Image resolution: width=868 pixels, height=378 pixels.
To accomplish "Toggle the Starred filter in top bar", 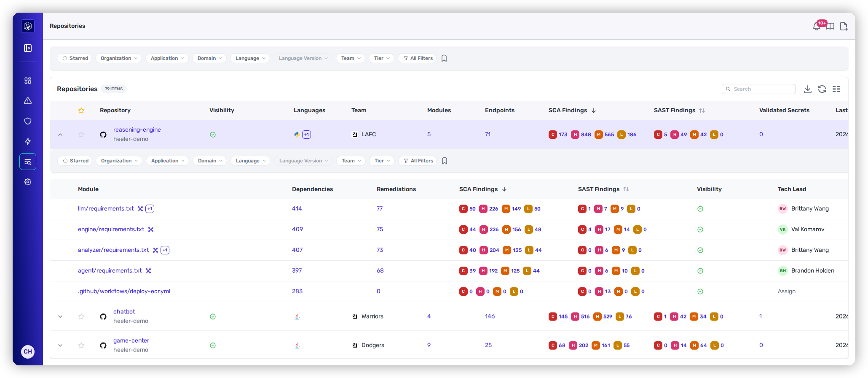I will pos(75,58).
